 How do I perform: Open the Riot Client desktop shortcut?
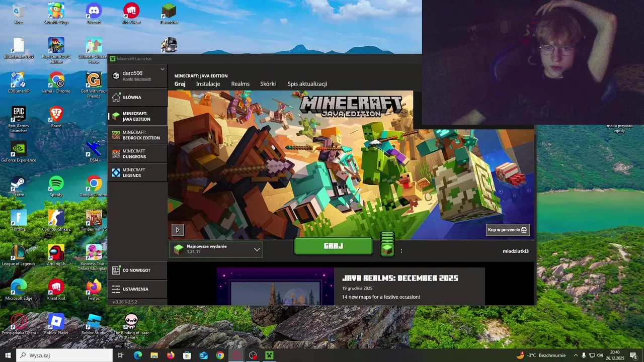click(x=131, y=14)
